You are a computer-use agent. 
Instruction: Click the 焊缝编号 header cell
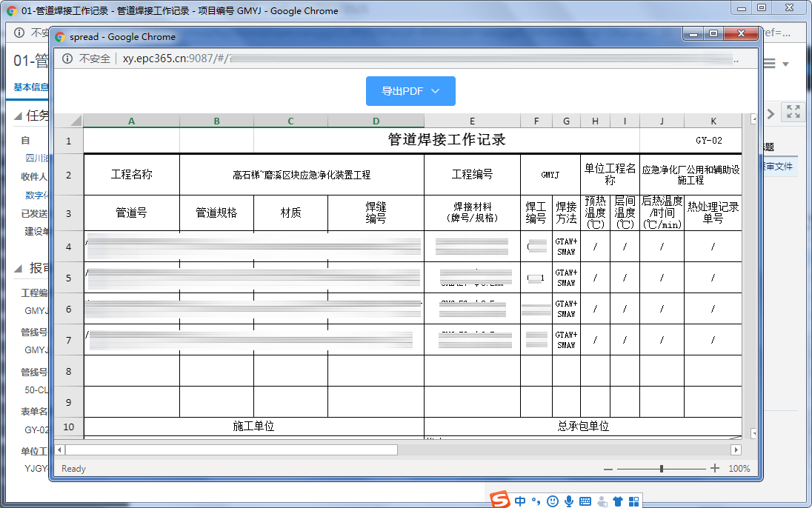click(x=376, y=213)
